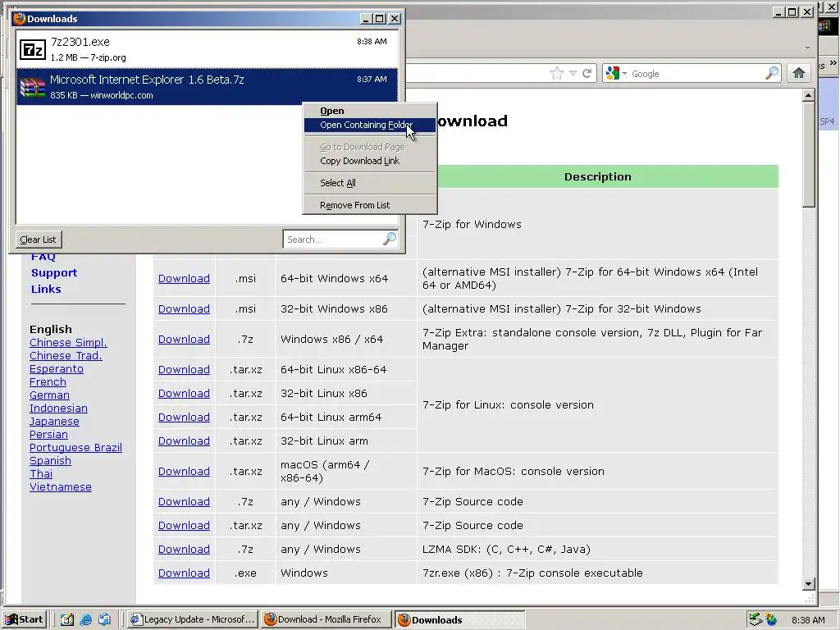Switch language to Esperanto
The height and width of the screenshot is (630, 840).
tap(57, 368)
